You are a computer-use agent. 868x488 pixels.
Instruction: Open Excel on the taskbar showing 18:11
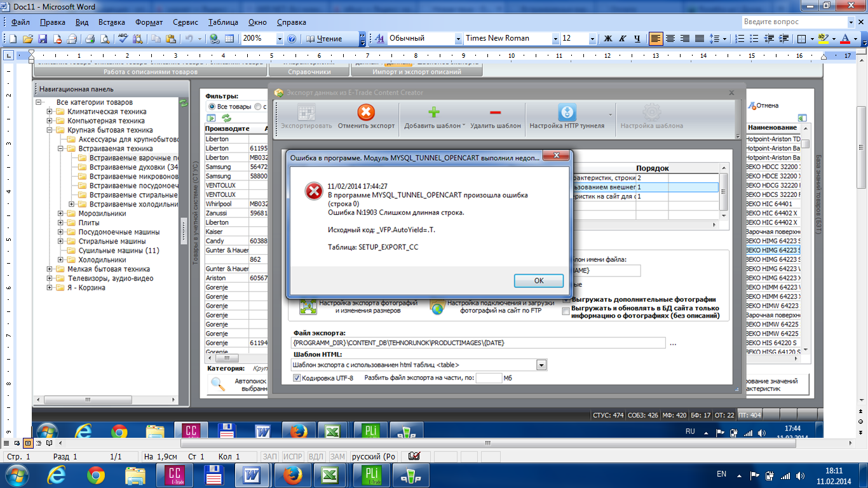(330, 474)
